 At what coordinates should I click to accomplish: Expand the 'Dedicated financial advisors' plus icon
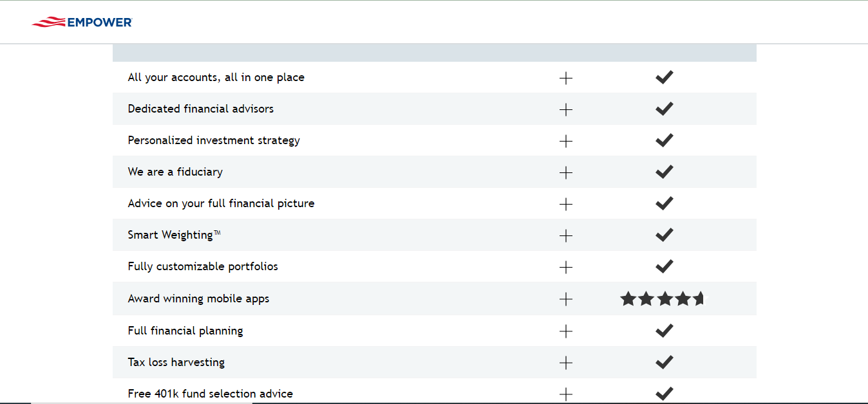[x=565, y=109]
